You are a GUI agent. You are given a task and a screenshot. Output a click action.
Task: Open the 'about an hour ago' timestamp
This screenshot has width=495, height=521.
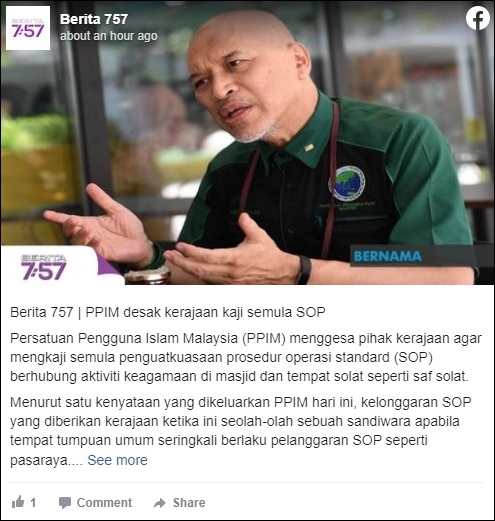(x=109, y=36)
